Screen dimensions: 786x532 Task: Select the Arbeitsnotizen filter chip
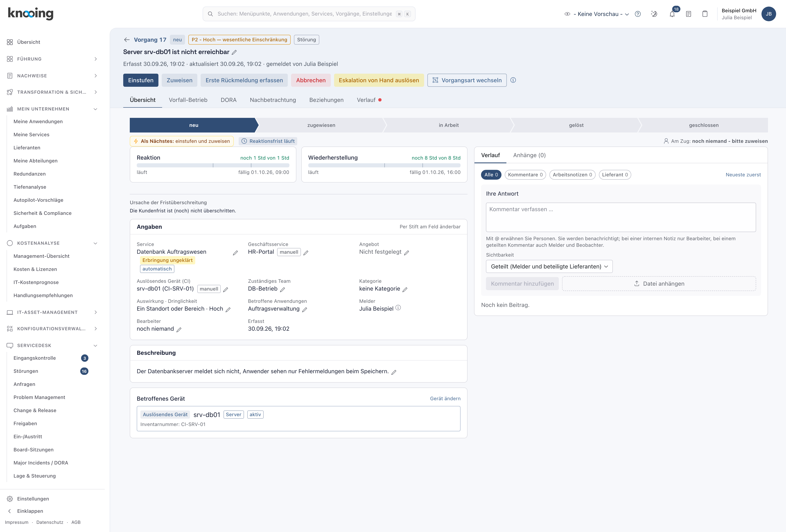pyautogui.click(x=572, y=175)
